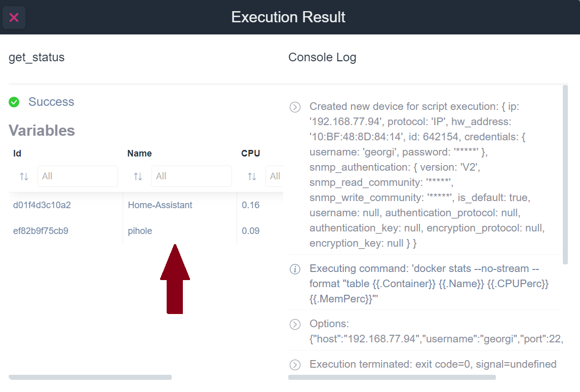Click the sort icon under the Name column
Screen dimensions: 580x392
coord(137,176)
